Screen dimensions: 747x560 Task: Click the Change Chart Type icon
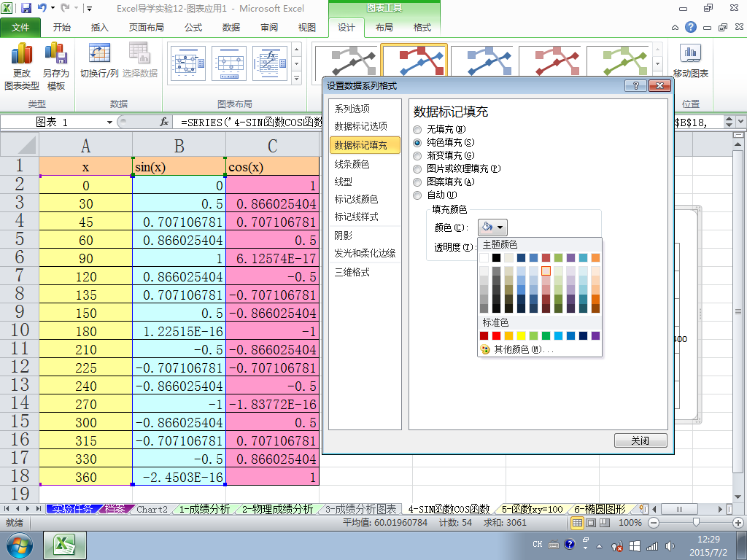pyautogui.click(x=21, y=54)
